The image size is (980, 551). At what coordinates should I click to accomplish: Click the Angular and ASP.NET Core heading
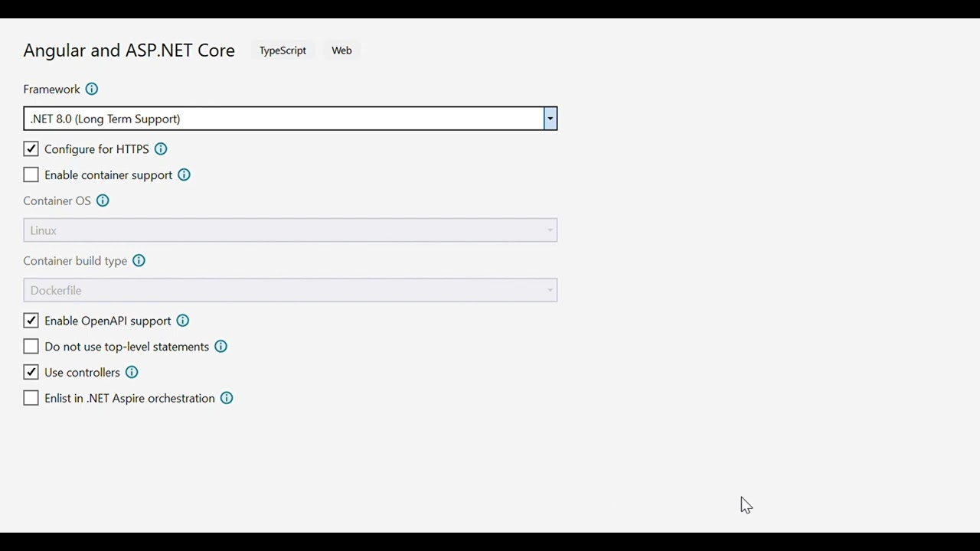(129, 51)
